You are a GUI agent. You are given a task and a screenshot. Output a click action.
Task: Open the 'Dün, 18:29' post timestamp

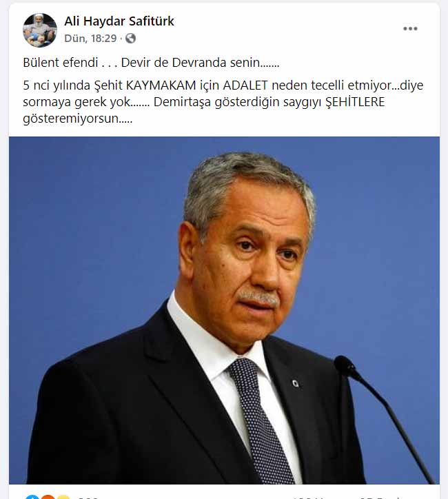point(90,39)
